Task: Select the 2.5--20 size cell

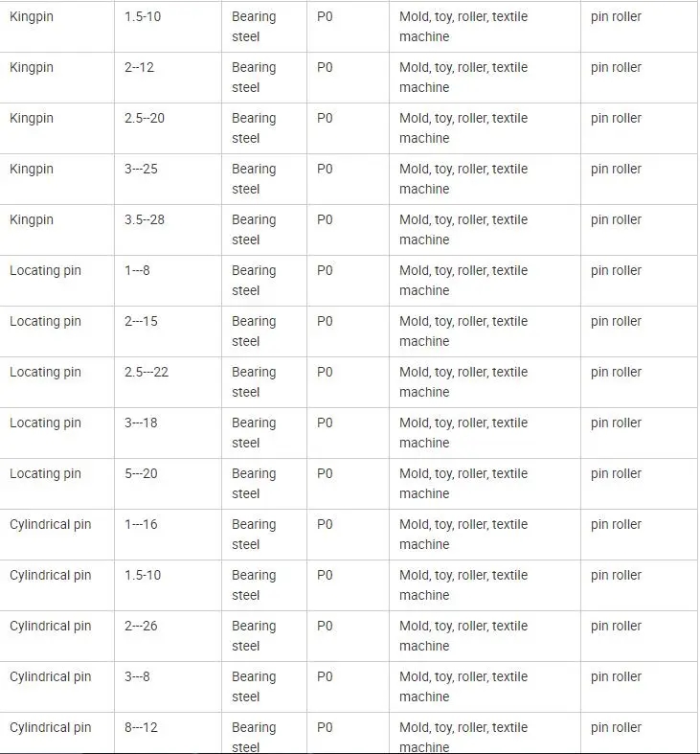Action: coord(145,119)
